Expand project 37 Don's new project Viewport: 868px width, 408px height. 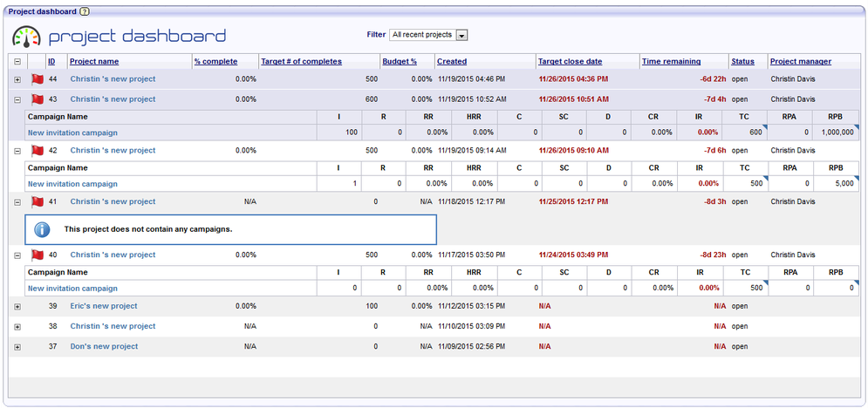point(17,347)
